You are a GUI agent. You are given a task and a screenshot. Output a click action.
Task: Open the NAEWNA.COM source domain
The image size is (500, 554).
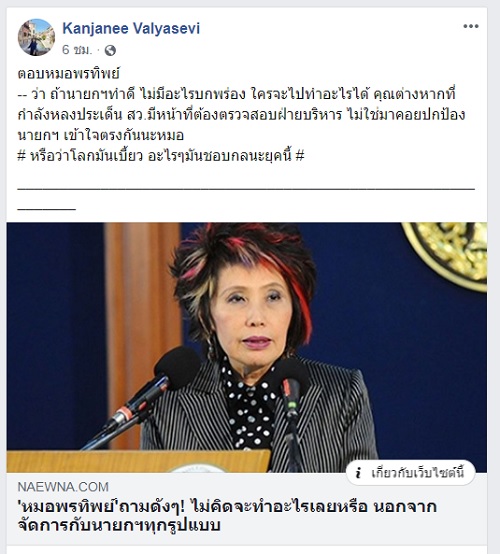point(63,487)
